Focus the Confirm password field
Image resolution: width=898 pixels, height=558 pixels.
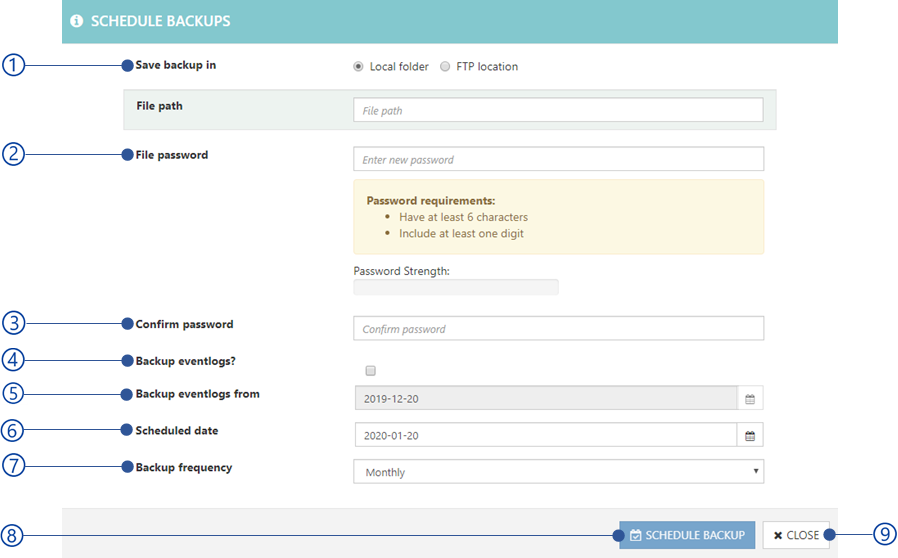558,328
